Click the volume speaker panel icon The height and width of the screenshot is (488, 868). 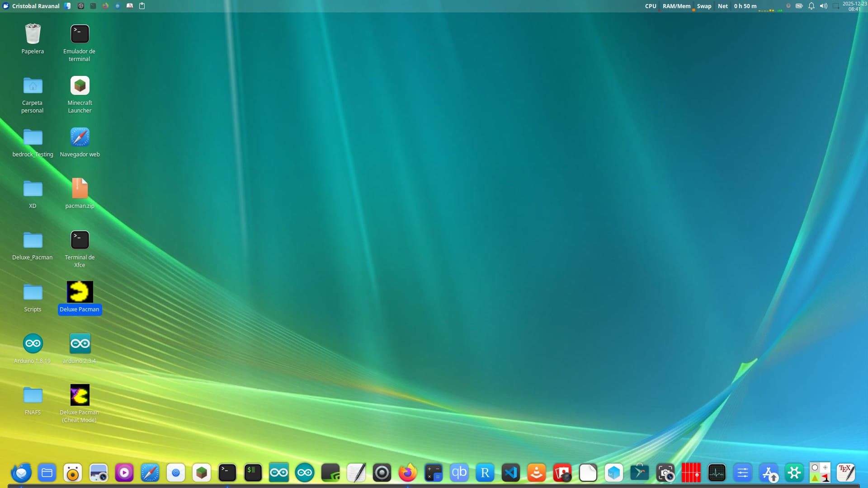pos(824,6)
